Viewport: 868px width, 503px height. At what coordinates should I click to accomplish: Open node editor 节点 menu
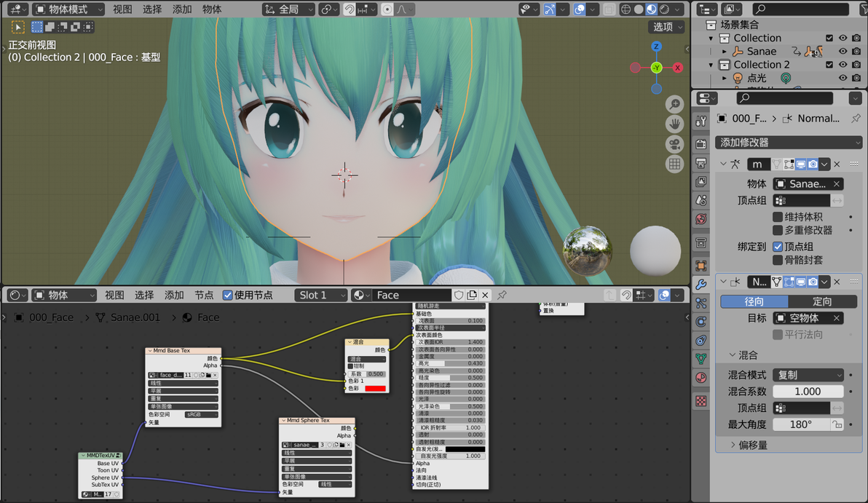[x=204, y=295]
